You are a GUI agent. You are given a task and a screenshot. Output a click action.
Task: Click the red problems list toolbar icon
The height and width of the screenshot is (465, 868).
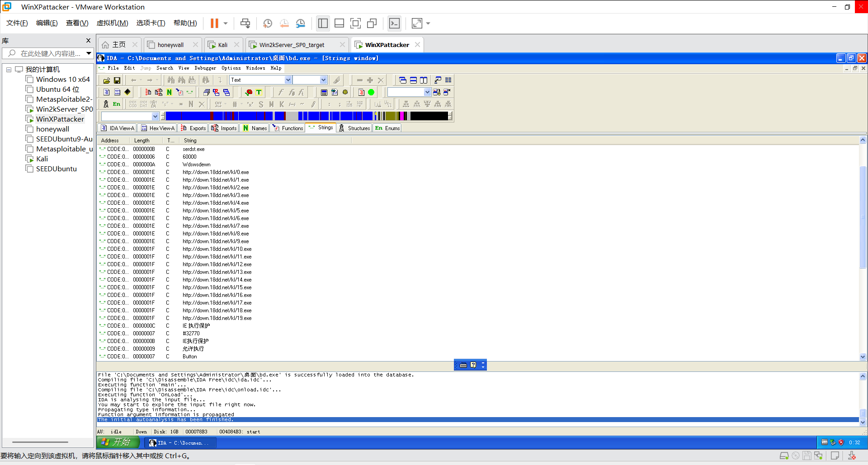pyautogui.click(x=361, y=92)
